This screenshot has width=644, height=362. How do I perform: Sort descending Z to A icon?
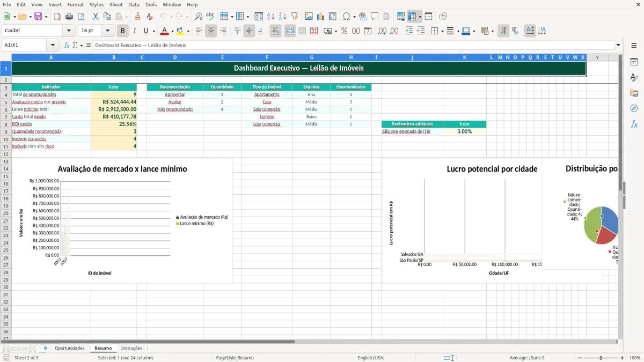282,17
